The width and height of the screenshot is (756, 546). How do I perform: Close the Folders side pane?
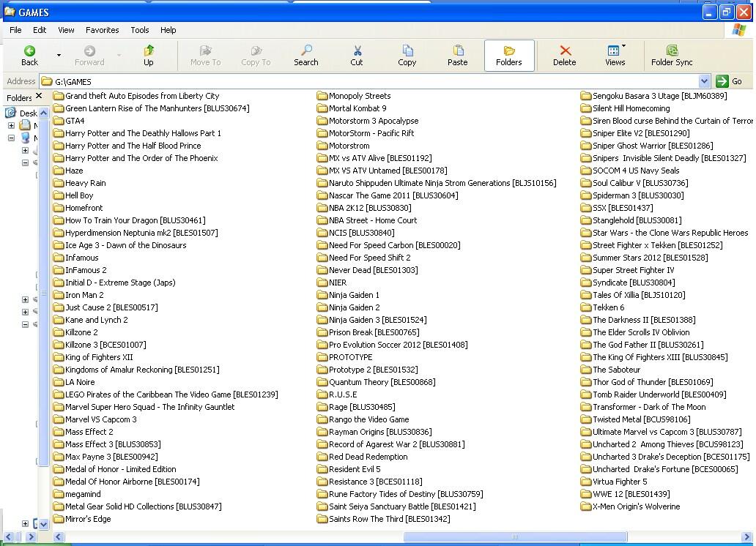39,96
